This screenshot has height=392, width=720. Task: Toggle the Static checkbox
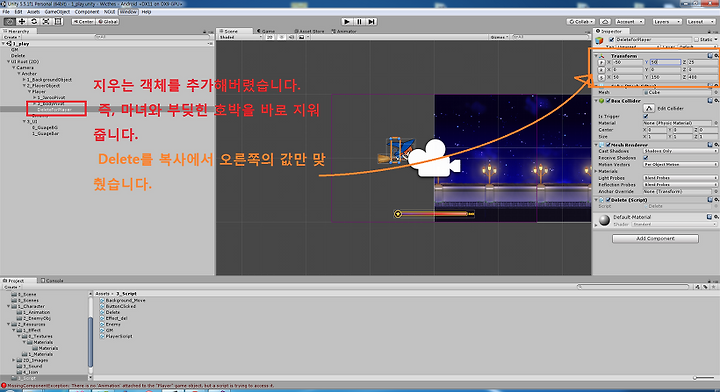tap(696, 40)
